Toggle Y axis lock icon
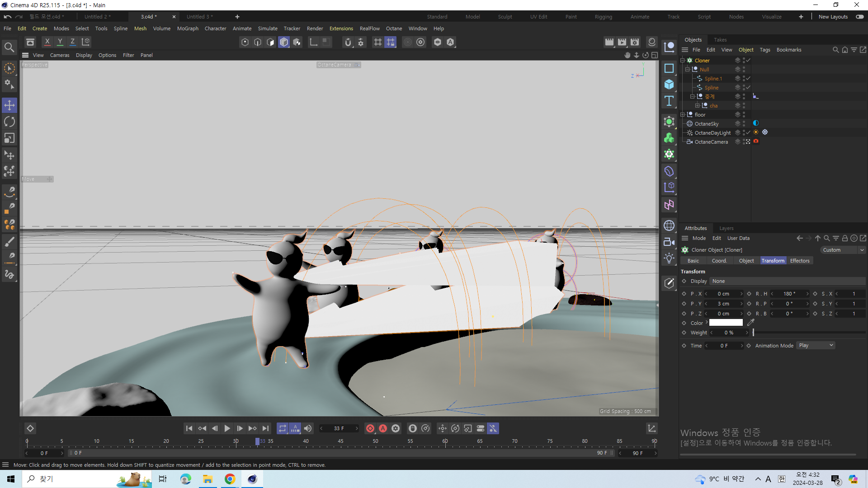The height and width of the screenshot is (488, 868). [x=60, y=42]
